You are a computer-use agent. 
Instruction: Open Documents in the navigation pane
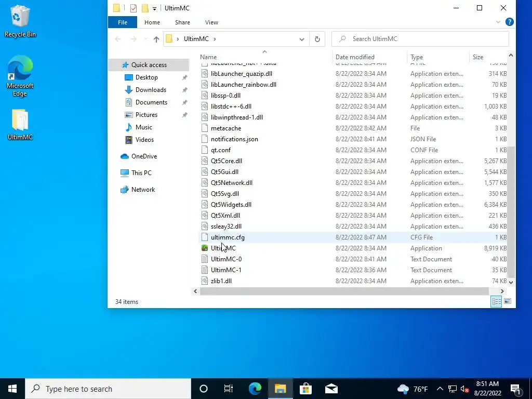click(x=151, y=102)
